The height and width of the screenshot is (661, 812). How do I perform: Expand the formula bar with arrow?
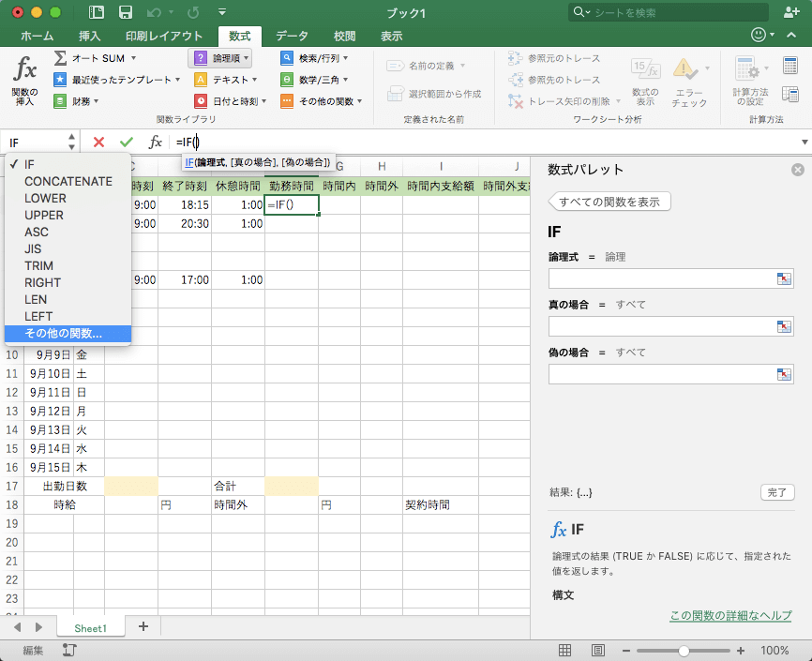click(x=804, y=142)
